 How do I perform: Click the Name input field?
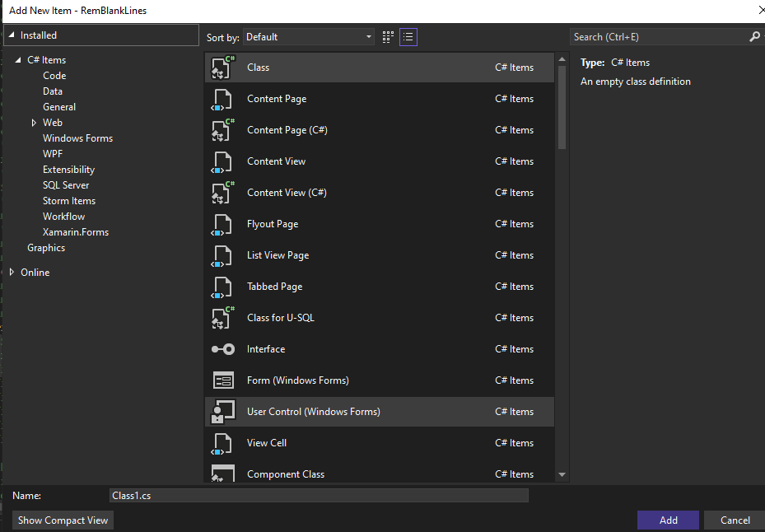tap(319, 496)
